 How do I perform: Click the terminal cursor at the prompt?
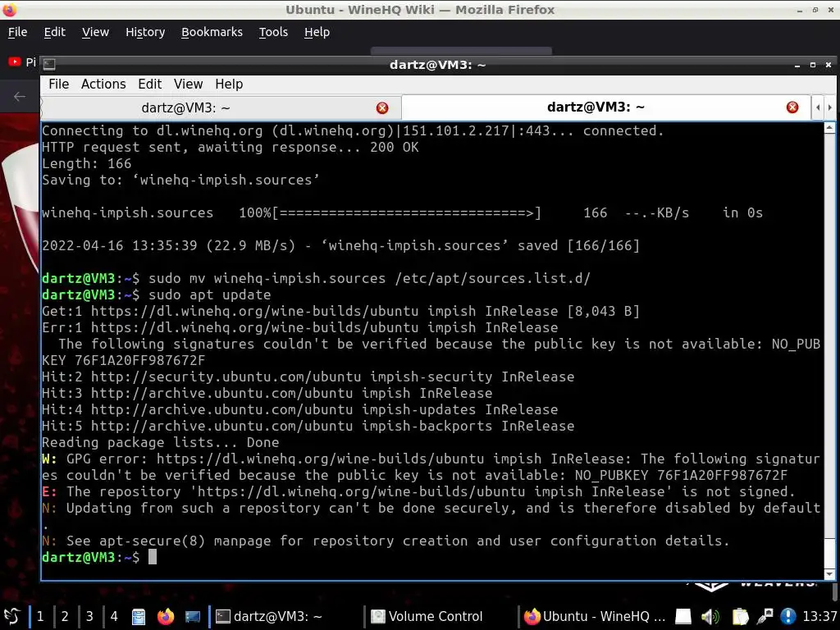coord(153,557)
